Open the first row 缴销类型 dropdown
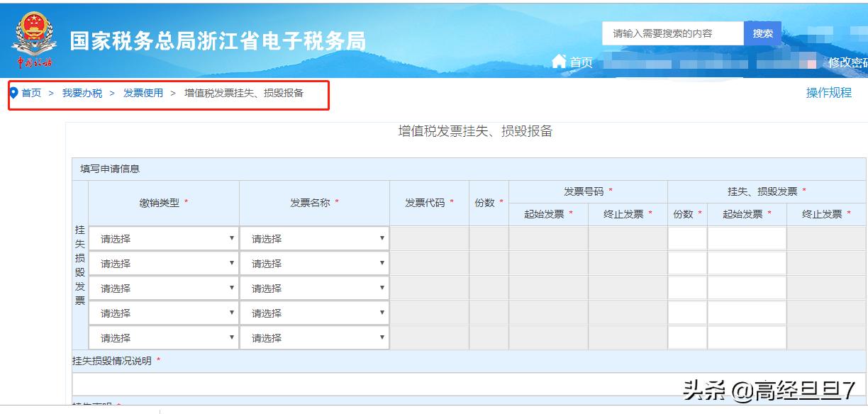The width and height of the screenshot is (868, 414). 164,238
